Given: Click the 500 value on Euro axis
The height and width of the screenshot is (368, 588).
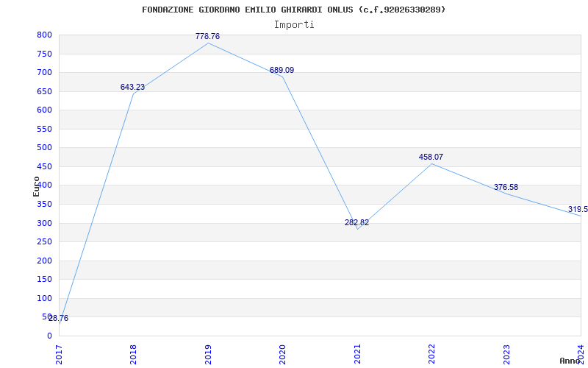Looking at the screenshot, I should click(x=44, y=148).
